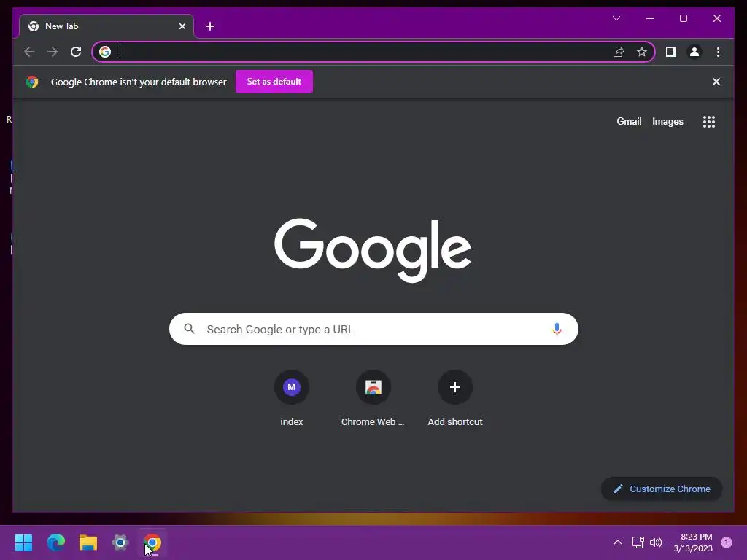Screen dimensions: 747x560
Task: Go forward using the forward arrow
Action: tap(53, 52)
